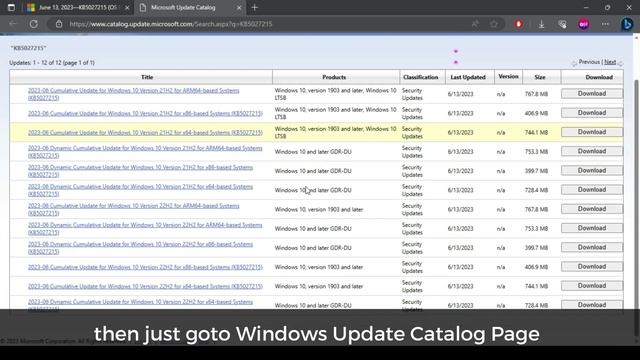Download the 22H2 x64 cumulative update (744.1 MB)
This screenshot has height=360, width=640.
(592, 285)
